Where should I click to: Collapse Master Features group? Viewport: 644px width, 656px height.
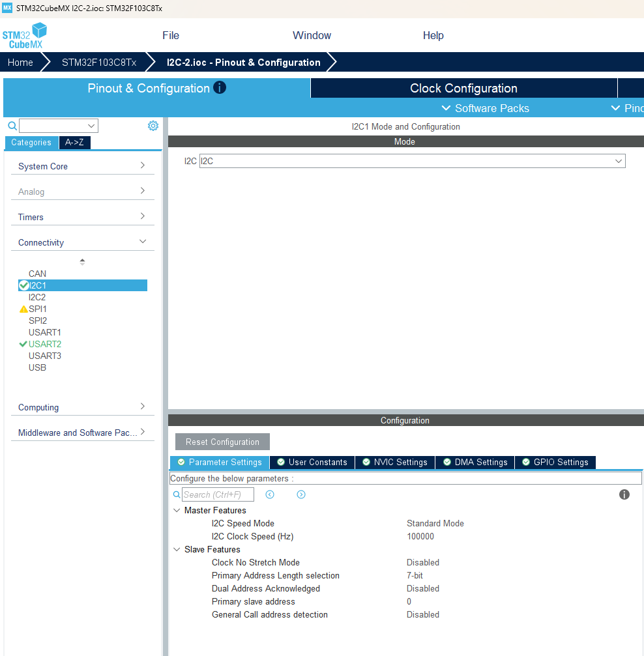(177, 511)
